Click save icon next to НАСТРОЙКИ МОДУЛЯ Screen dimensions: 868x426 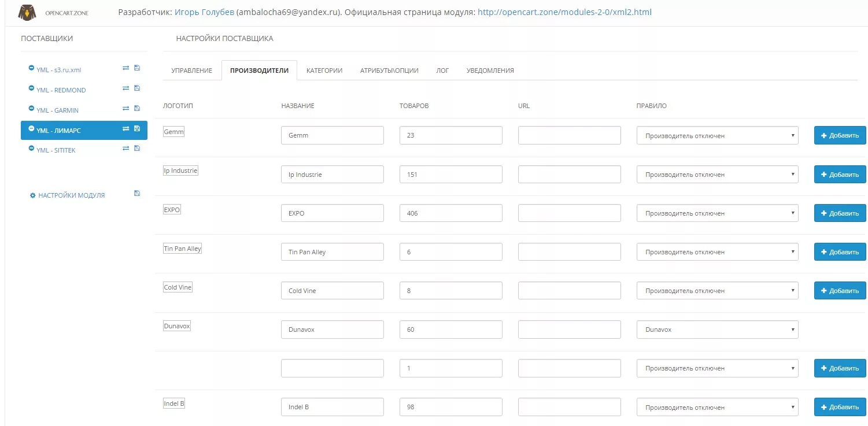click(137, 194)
